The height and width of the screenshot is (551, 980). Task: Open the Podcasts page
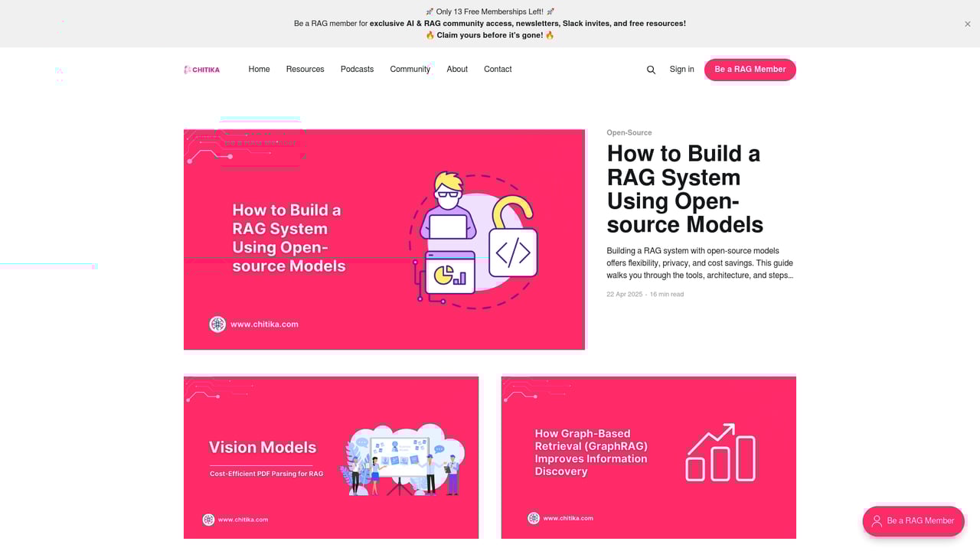357,70
